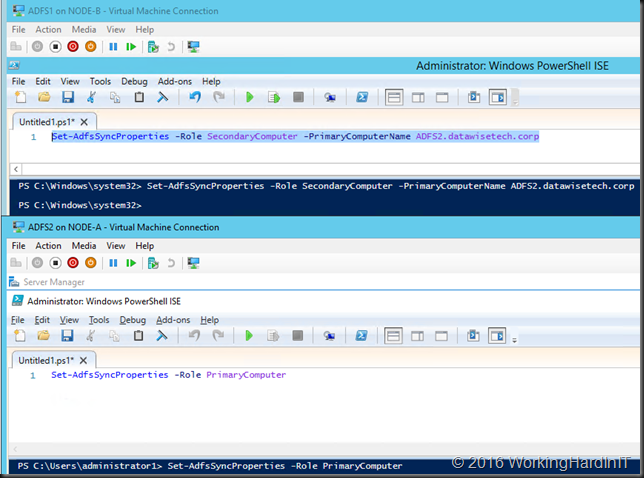This screenshot has width=644, height=478.
Task: Click Paste clipboard icon in ADFS1 PowerShell ISE
Action: pos(139,97)
